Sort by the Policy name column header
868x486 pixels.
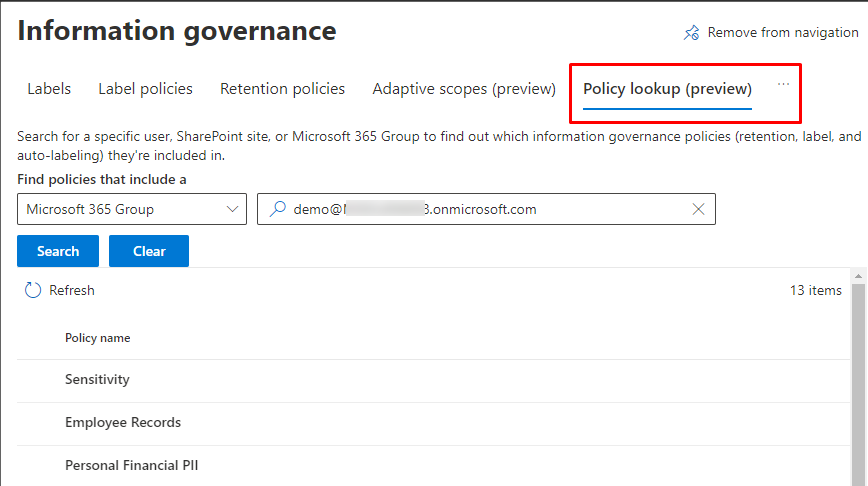[98, 338]
